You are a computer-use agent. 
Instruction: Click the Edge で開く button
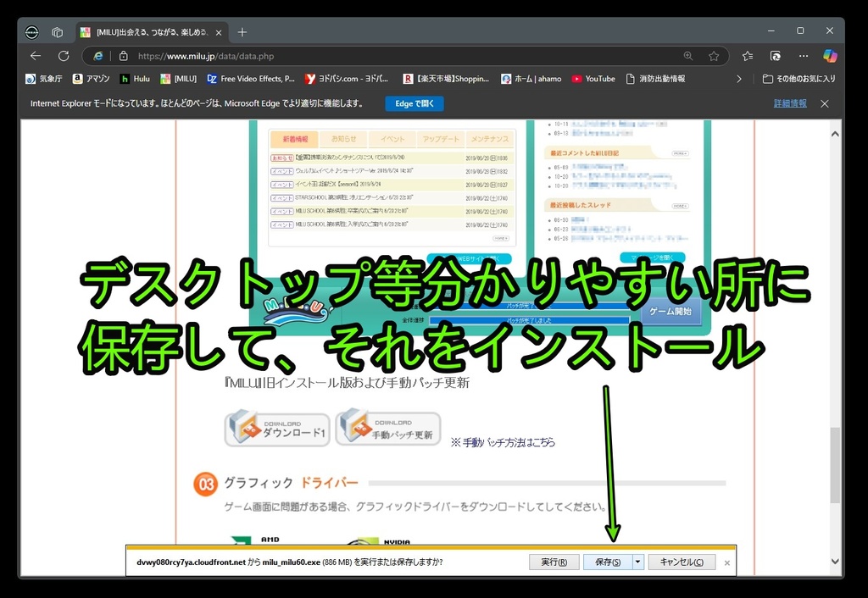[415, 103]
